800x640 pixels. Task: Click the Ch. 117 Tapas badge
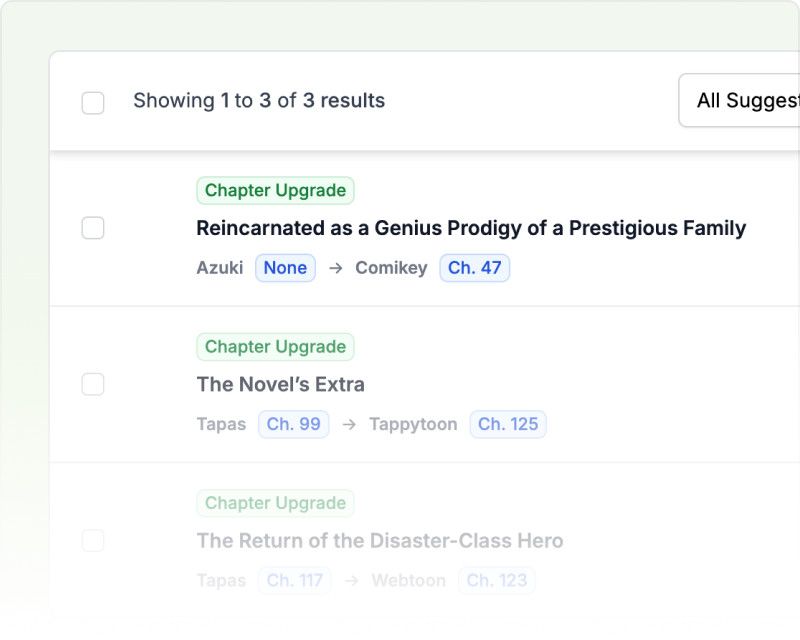(x=294, y=580)
